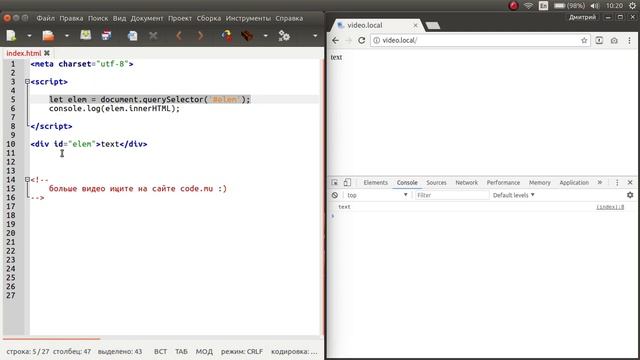Open the Build options dropdown arrow
This screenshot has width=640, height=360.
point(266,36)
